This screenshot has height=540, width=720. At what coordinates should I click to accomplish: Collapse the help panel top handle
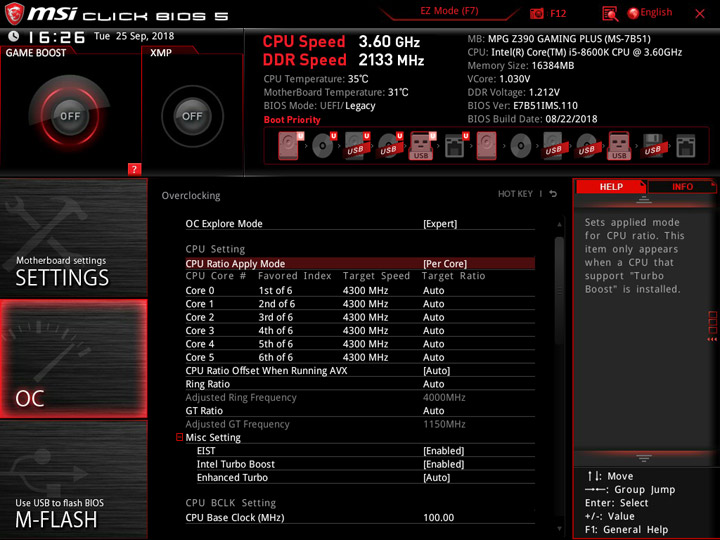tap(644, 200)
